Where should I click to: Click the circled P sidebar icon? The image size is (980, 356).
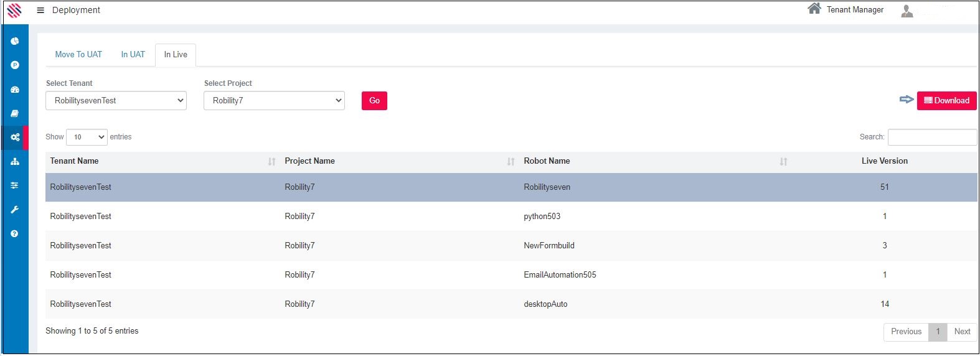[15, 65]
